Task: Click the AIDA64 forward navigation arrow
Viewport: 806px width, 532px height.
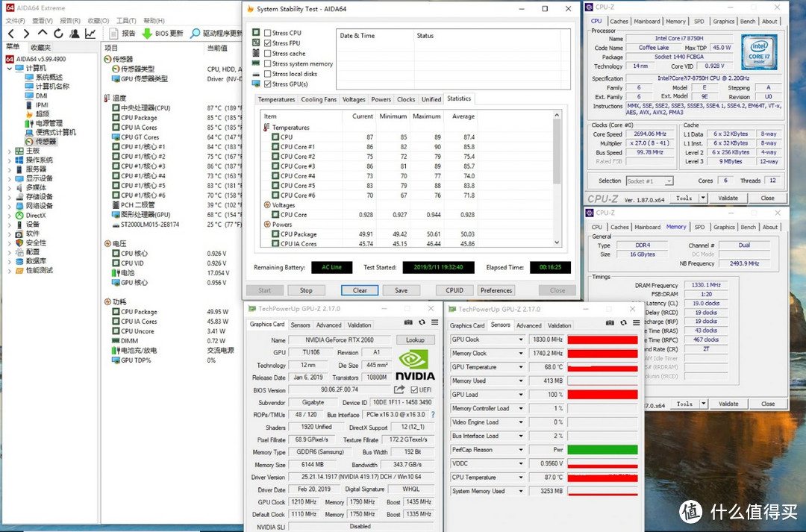Action: click(26, 34)
